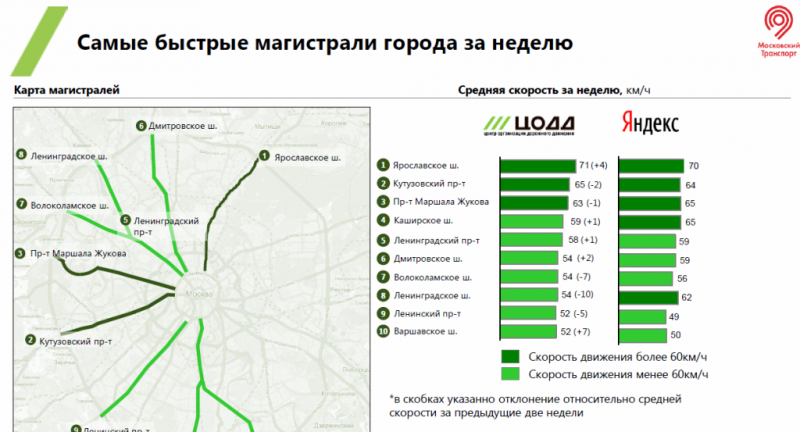Click the 'Варшавское ш.' row label
Viewport: 800px width, 432px height.
tap(426, 332)
